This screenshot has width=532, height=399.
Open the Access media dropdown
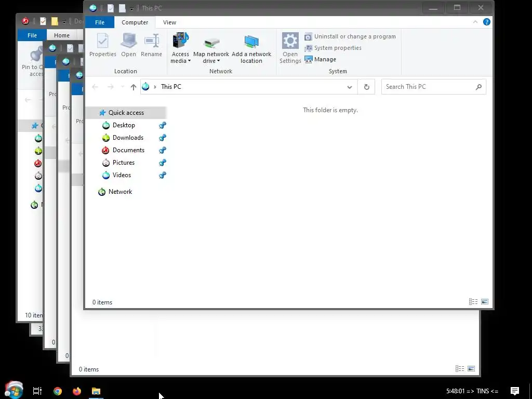pos(180,47)
